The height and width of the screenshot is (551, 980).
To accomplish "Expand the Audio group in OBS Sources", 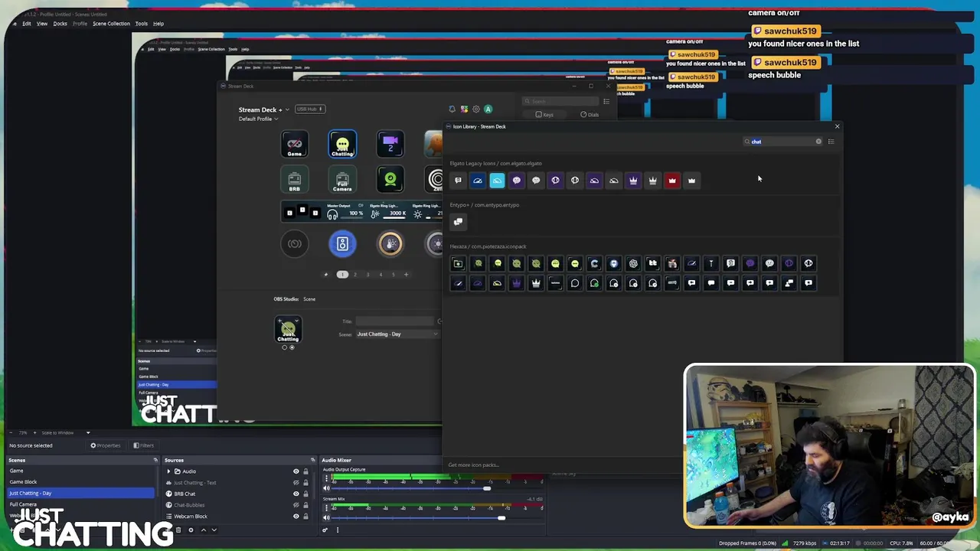I will point(168,471).
